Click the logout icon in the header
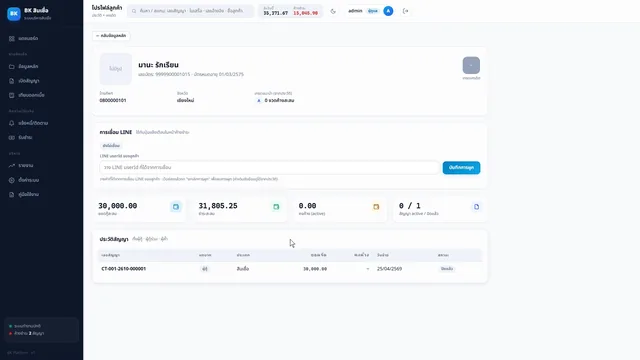 (405, 11)
